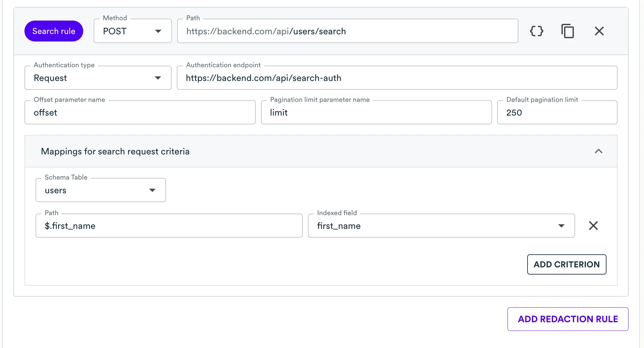
Task: Click the arrow on the Request dropdown
Action: pyautogui.click(x=158, y=78)
